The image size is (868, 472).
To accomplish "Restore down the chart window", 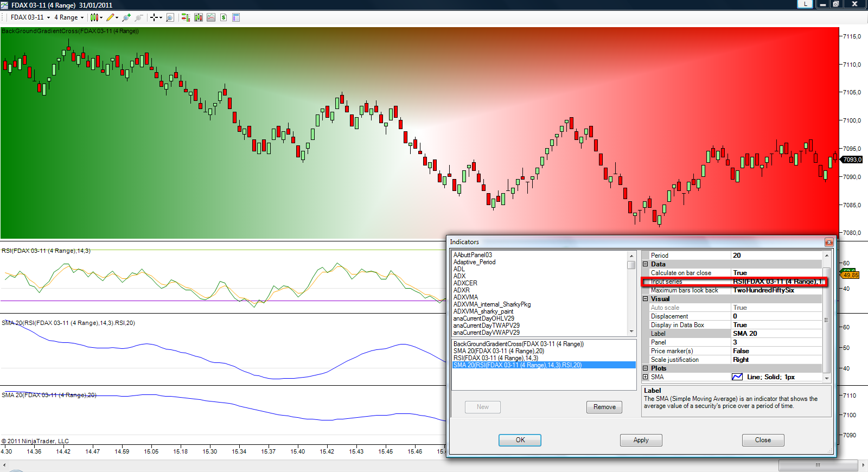I will [836, 4].
